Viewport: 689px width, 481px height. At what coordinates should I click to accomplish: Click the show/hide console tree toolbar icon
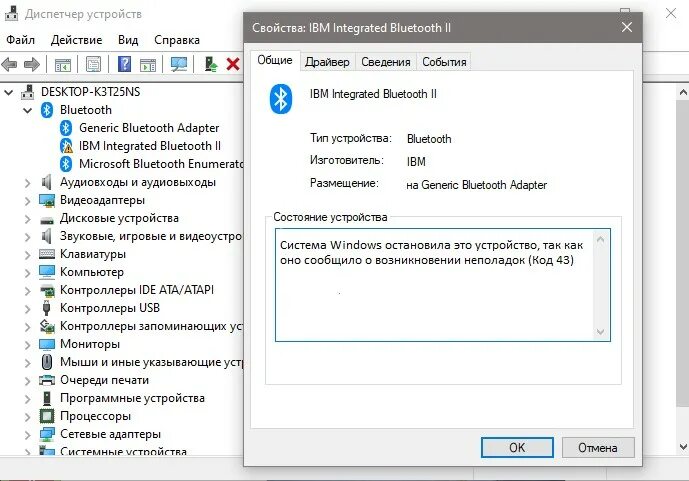[x=62, y=65]
